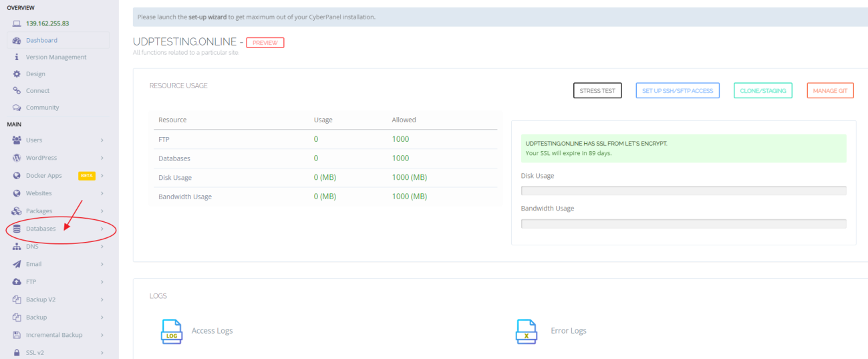Expand the Email menu chevron
Screen dimensions: 868x359
[x=102, y=264]
